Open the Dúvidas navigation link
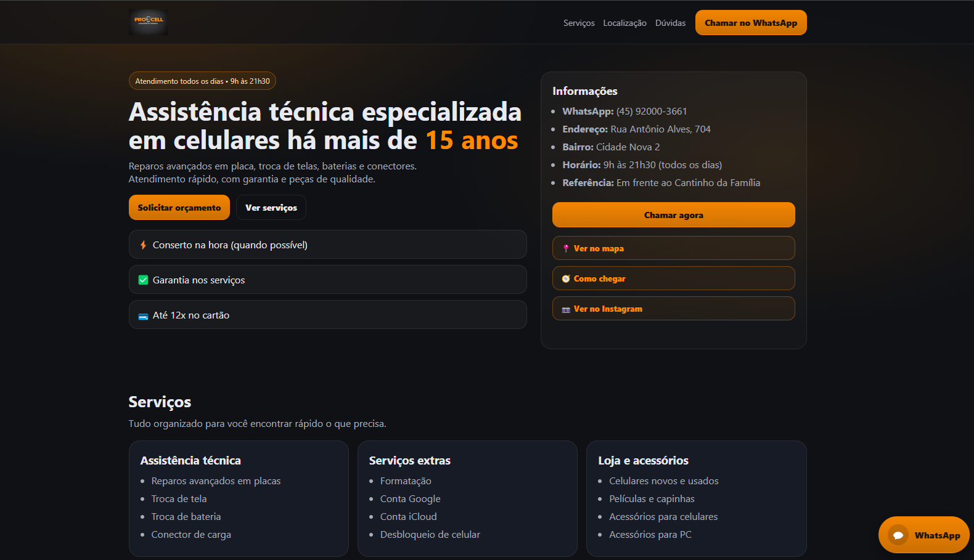Viewport: 974px width, 560px height. 670,23
